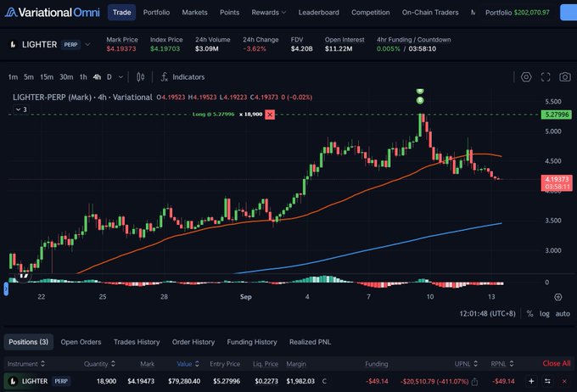Cancel the Long @ 5.27996 position line
The height and width of the screenshot is (392, 577).
pos(270,115)
